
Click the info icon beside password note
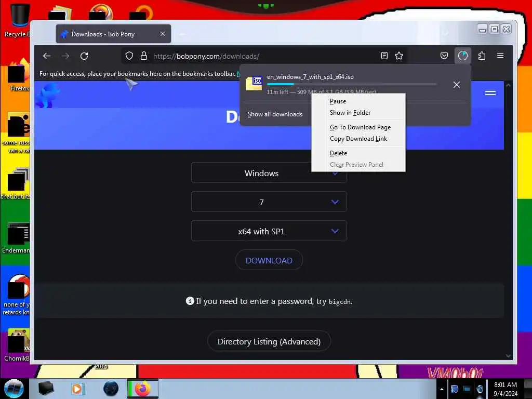click(190, 301)
